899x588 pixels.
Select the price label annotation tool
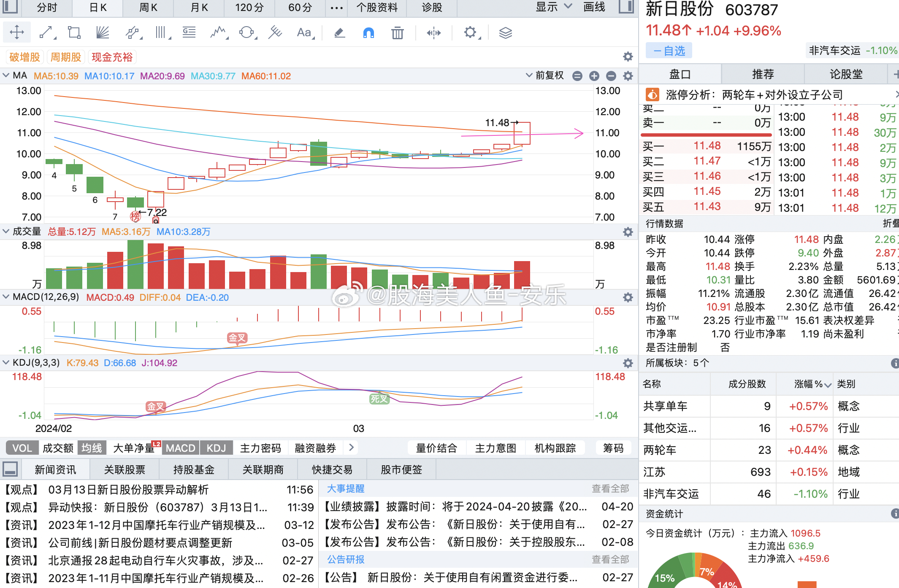click(x=189, y=32)
